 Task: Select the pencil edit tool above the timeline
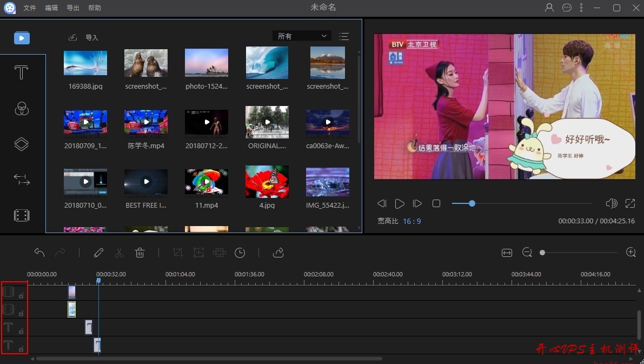(x=99, y=253)
